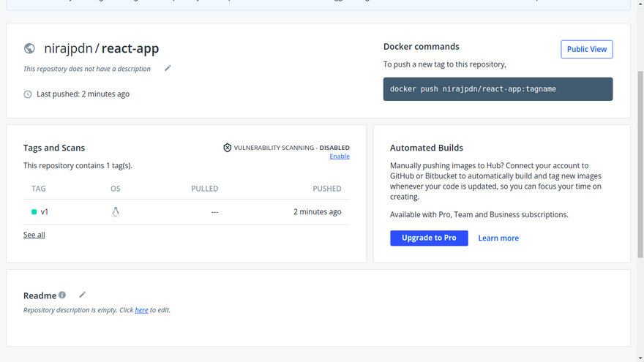Select the docker push command box
644x362 pixels.
point(498,89)
